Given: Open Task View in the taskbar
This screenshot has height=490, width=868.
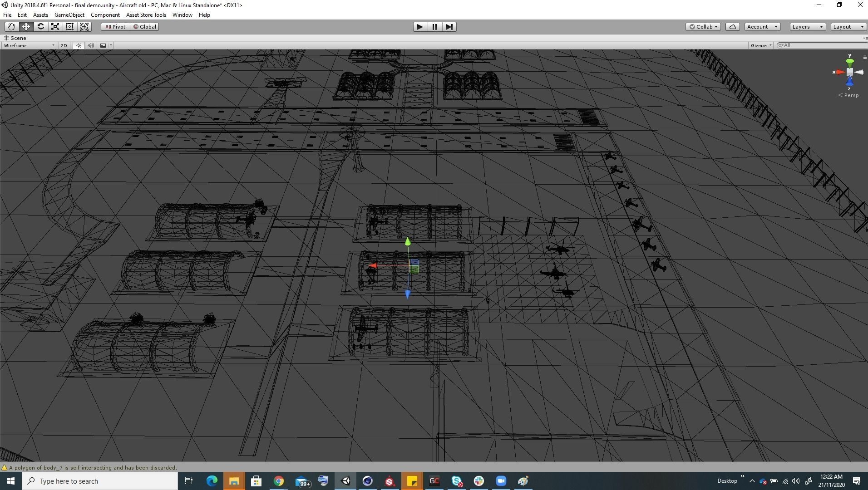Looking at the screenshot, I should click(x=189, y=481).
